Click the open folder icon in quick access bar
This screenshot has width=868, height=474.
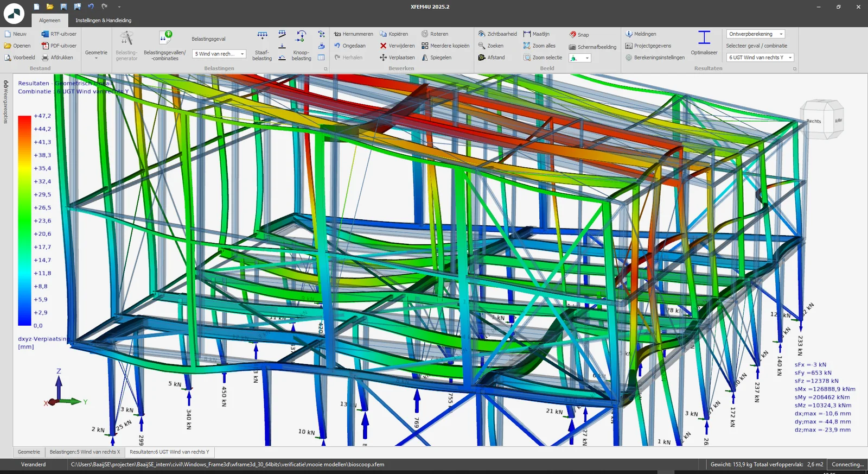[x=50, y=7]
